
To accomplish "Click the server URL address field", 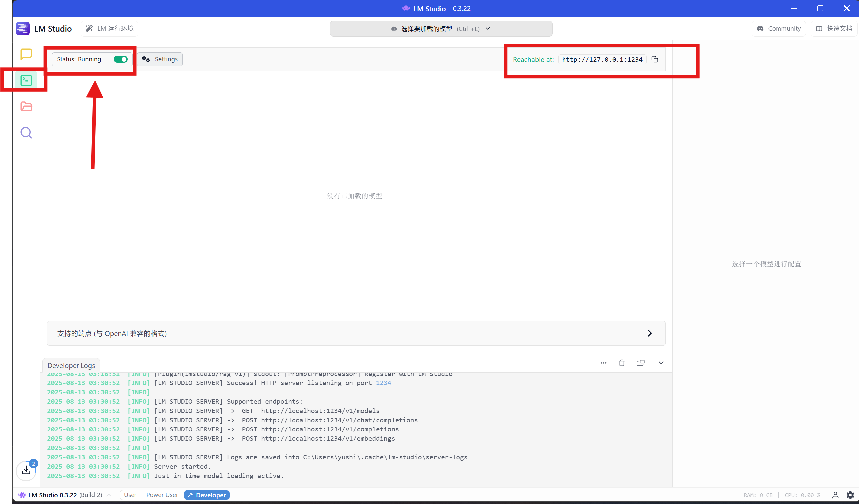I will [602, 59].
